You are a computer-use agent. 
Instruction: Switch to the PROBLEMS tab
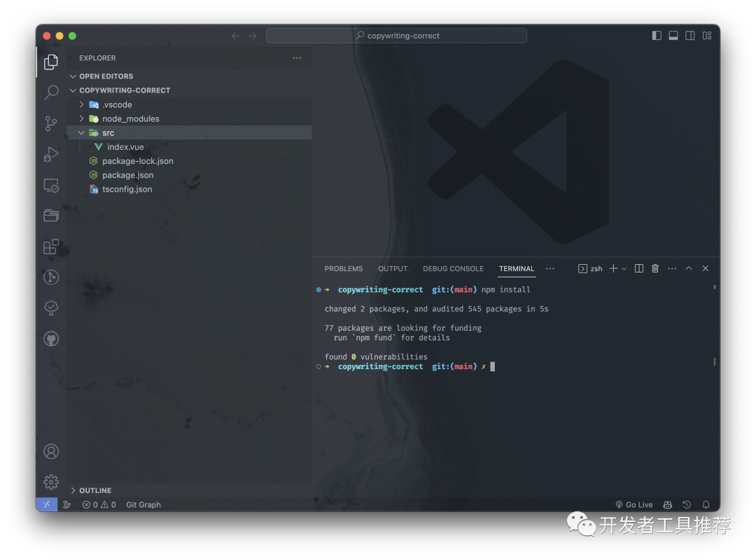[344, 269]
